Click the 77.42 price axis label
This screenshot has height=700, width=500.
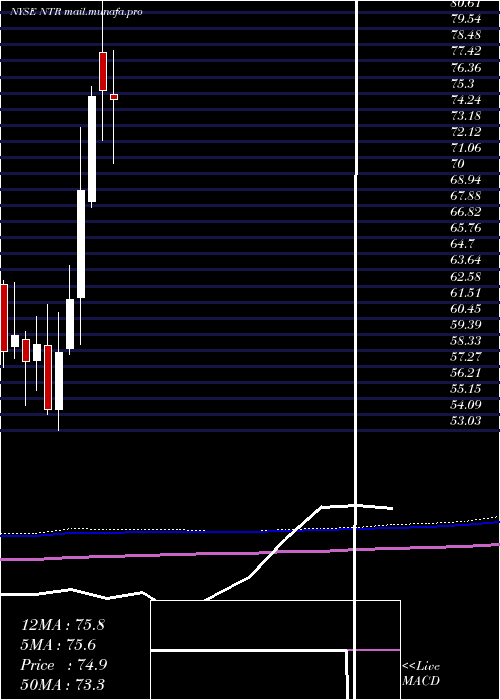pos(467,51)
